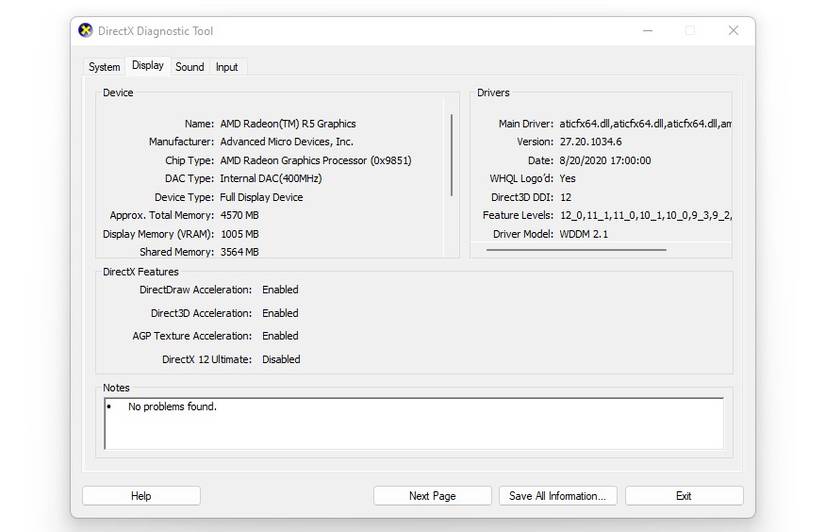This screenshot has width=825, height=532.
Task: Click DirectDraw Acceleration 'Enabled' value
Action: point(280,290)
